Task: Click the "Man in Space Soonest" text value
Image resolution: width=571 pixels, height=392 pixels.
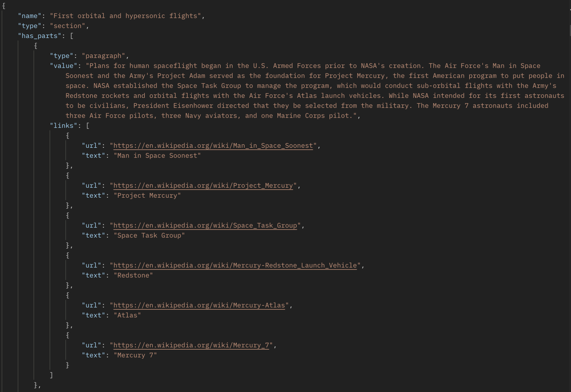Action: coord(157,156)
